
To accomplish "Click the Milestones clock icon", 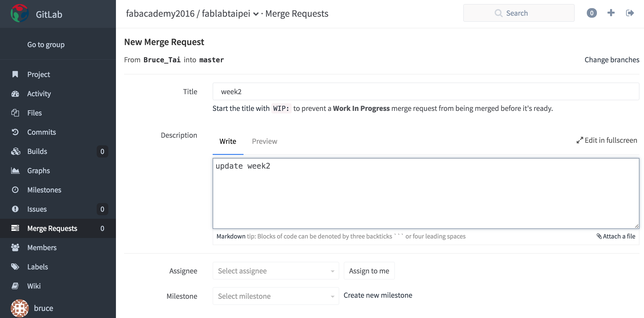I will coord(15,190).
